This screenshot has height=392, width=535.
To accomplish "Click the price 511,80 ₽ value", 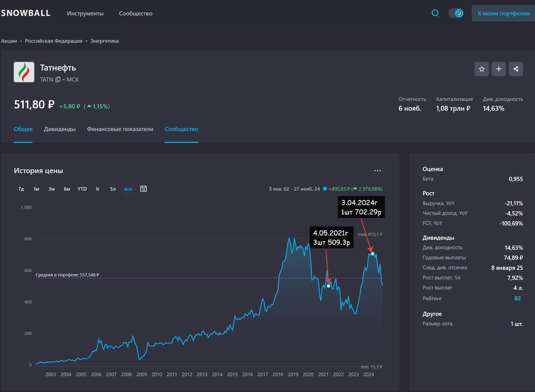I will click(34, 105).
